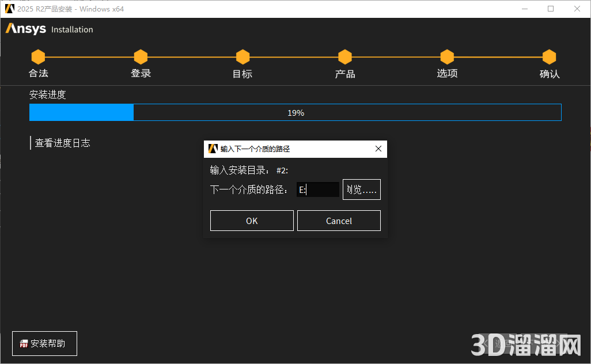Click the 合法 step label
The image size is (591, 364).
click(x=38, y=74)
